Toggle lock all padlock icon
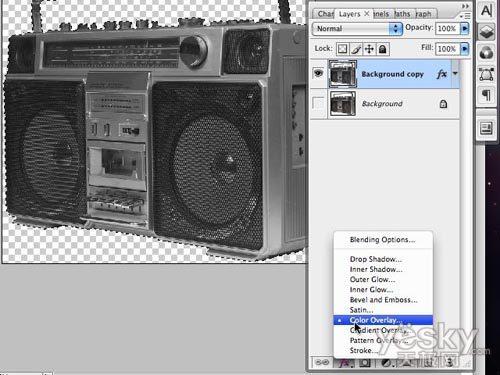Image resolution: width=500 pixels, height=375 pixels. click(x=383, y=49)
